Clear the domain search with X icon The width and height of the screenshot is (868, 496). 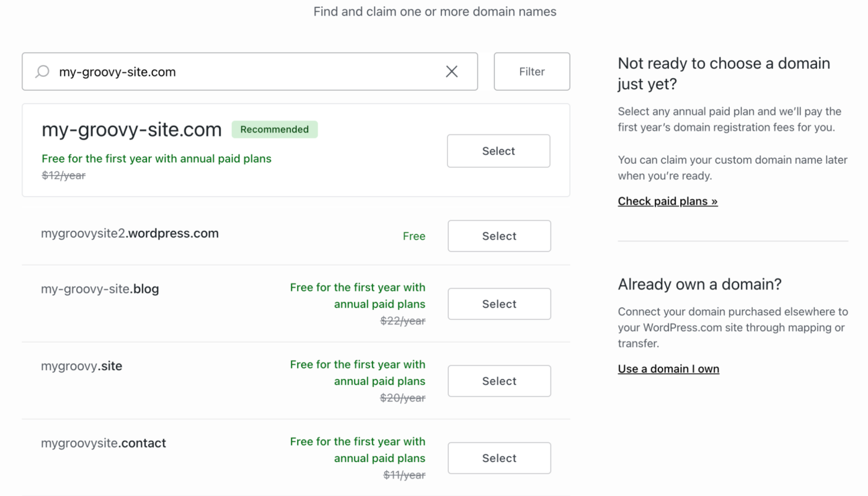pyautogui.click(x=452, y=71)
